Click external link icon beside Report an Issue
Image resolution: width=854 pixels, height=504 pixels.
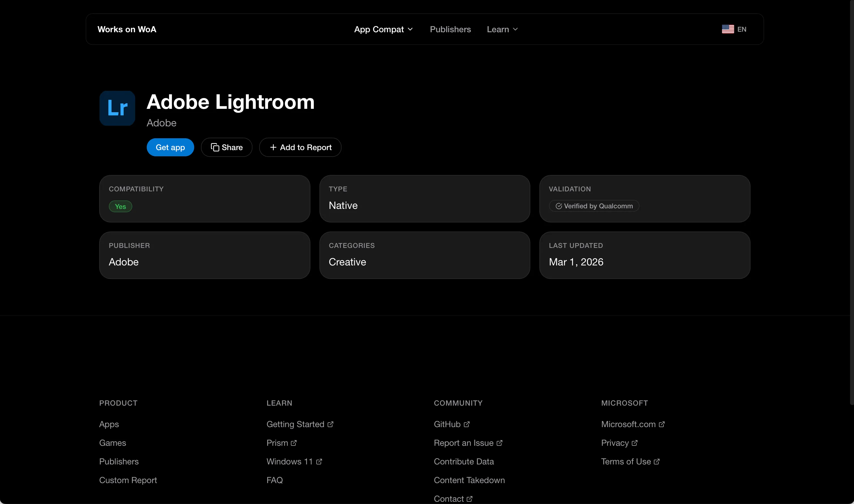499,443
